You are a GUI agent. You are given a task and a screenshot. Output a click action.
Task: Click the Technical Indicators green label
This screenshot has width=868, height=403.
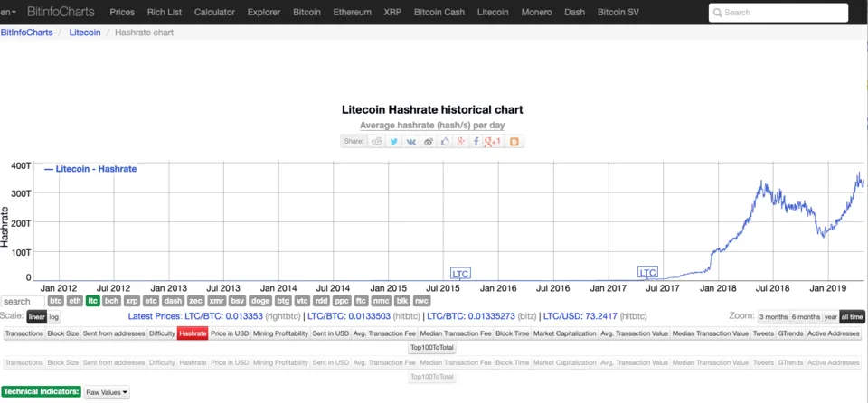click(x=41, y=392)
